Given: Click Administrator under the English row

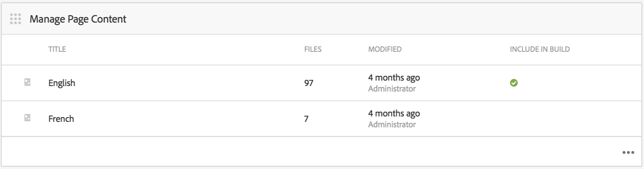Looking at the screenshot, I should 392,89.
